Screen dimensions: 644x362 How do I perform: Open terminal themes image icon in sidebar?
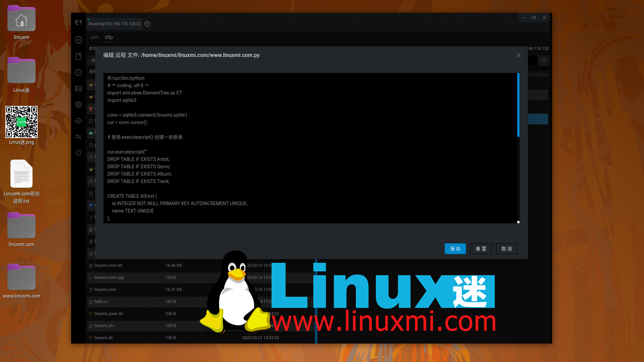[78, 88]
